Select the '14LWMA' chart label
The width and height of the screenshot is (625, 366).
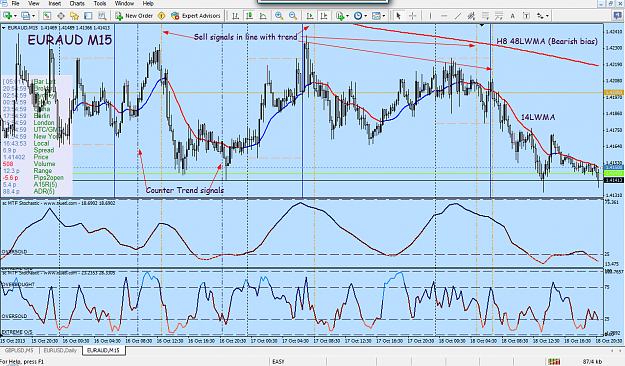[538, 117]
